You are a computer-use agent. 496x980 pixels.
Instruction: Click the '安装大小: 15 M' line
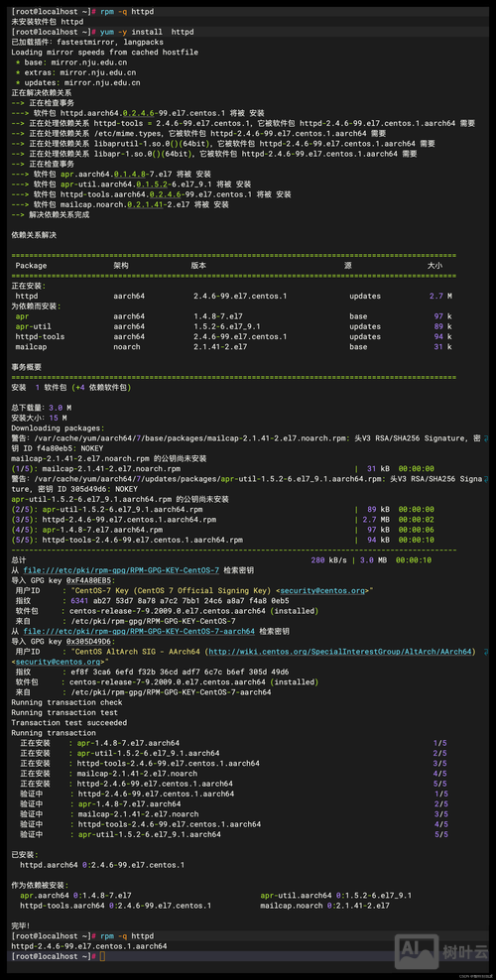tap(40, 418)
